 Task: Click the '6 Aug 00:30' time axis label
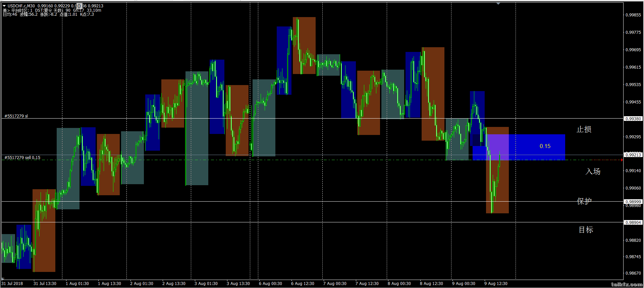coord(270,284)
